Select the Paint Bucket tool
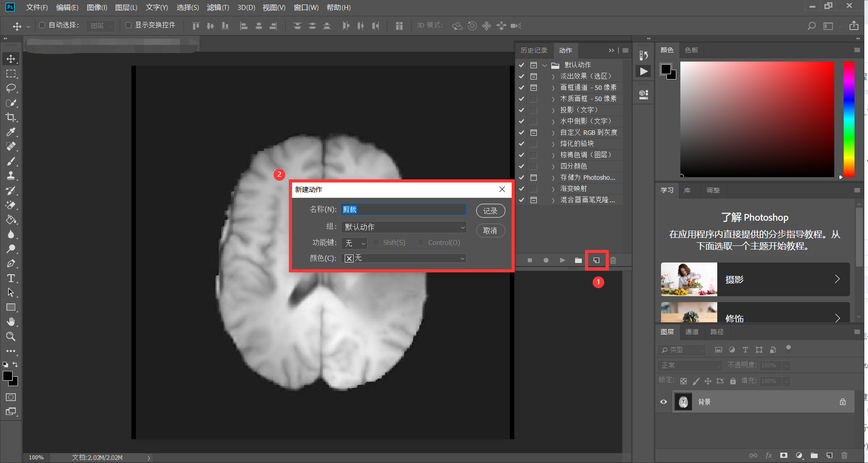The image size is (868, 463). pyautogui.click(x=11, y=220)
